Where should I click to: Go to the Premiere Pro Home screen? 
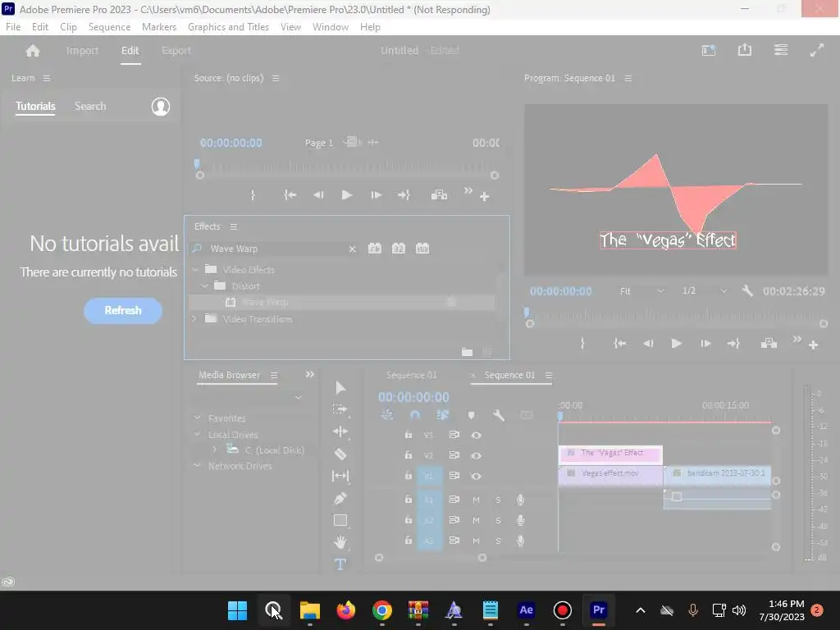point(33,51)
